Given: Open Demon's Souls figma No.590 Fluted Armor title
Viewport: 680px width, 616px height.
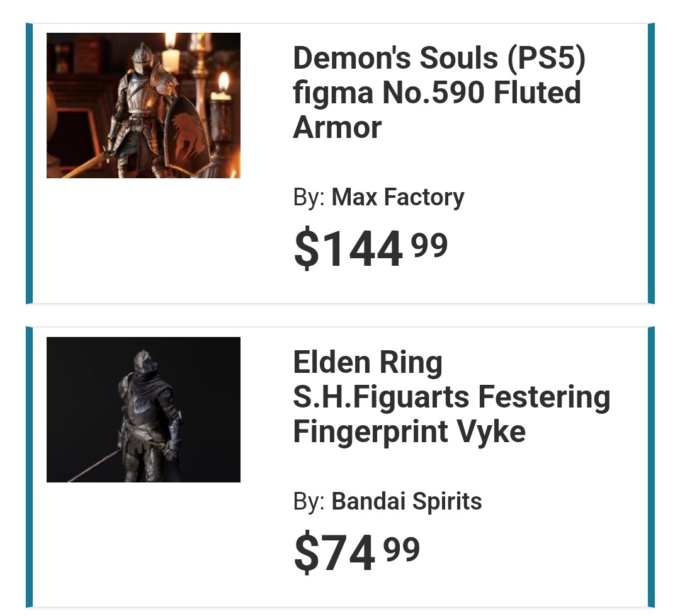Looking at the screenshot, I should [x=439, y=93].
